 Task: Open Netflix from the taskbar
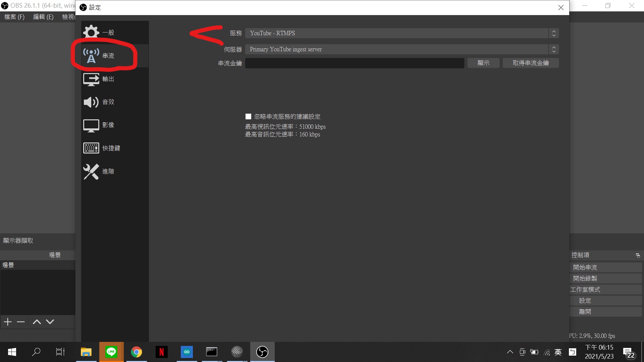pos(162,352)
